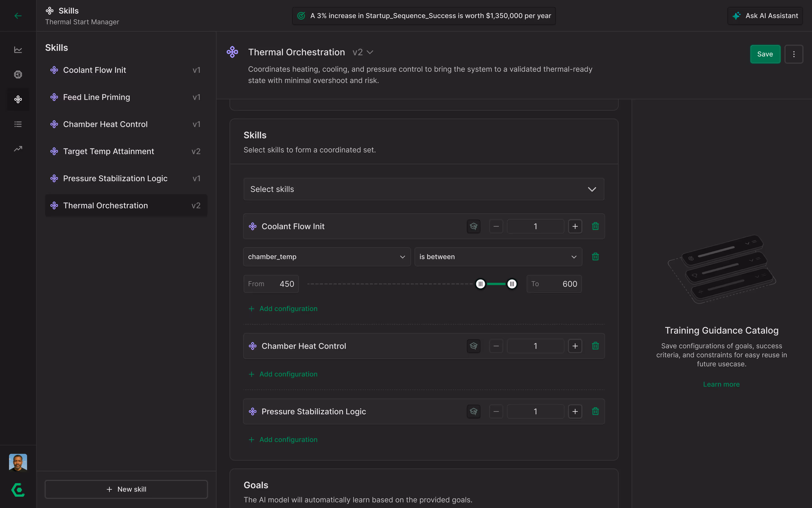Screen dimensions: 812x508
Task: Open the Select skills dropdown
Action: click(x=424, y=189)
